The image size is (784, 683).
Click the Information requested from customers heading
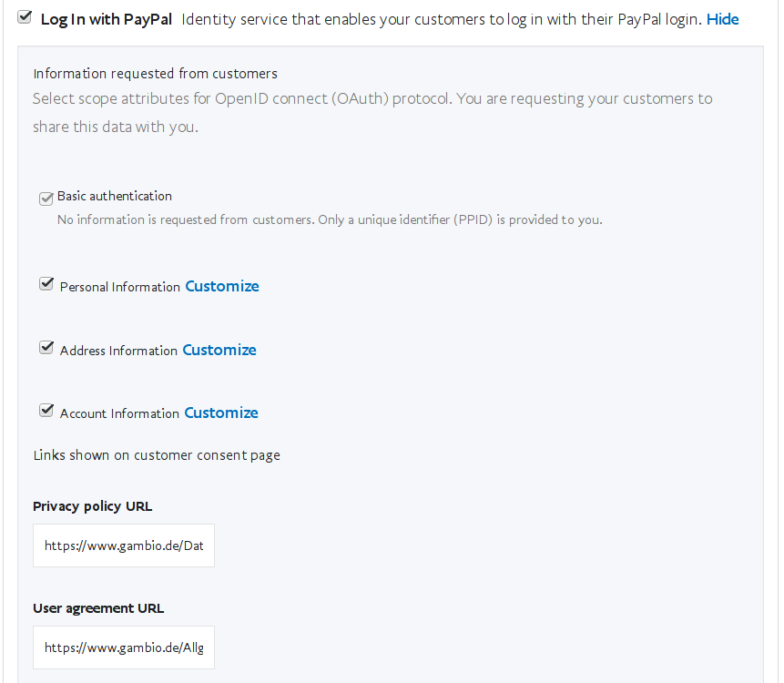(x=155, y=74)
